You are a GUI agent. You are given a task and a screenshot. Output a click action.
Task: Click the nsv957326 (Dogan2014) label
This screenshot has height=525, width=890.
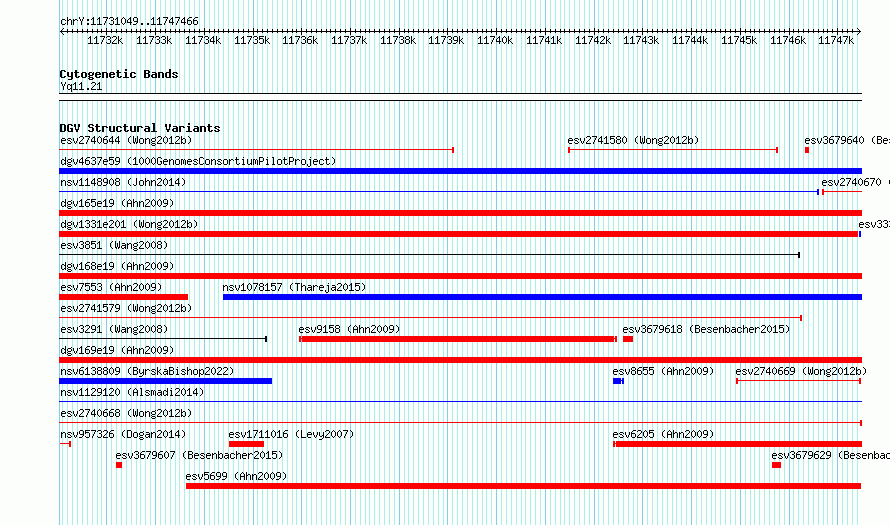point(123,434)
